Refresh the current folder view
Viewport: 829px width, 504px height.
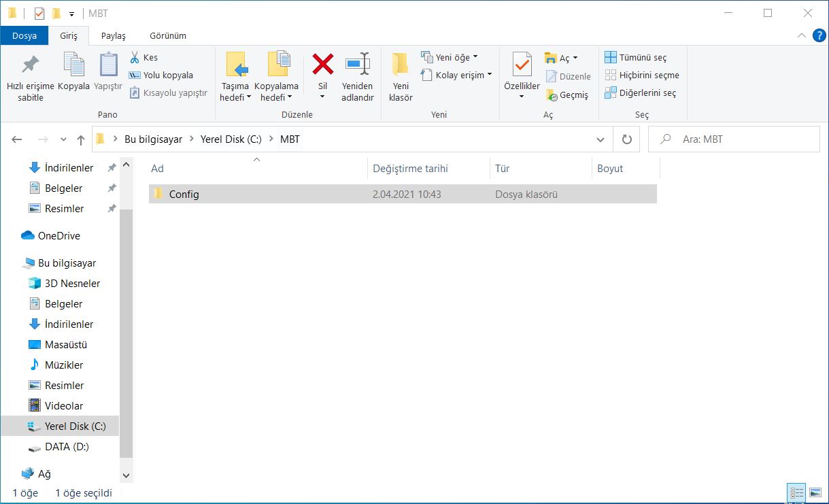click(626, 139)
